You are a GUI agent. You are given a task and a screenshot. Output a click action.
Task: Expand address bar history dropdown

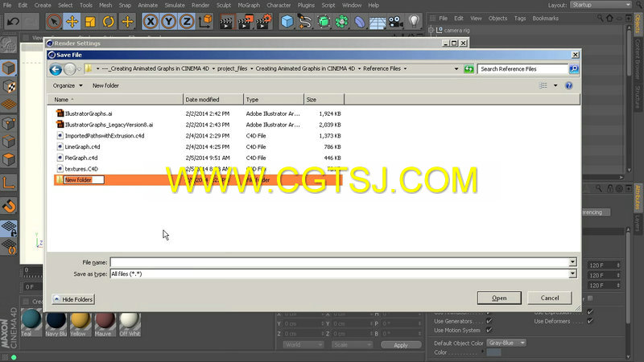tap(456, 69)
